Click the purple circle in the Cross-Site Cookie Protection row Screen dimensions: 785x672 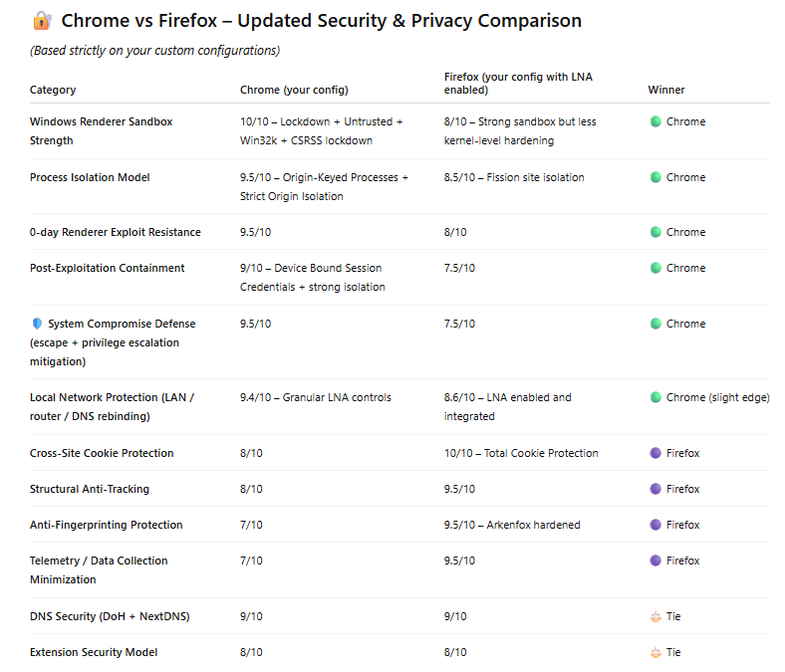655,453
